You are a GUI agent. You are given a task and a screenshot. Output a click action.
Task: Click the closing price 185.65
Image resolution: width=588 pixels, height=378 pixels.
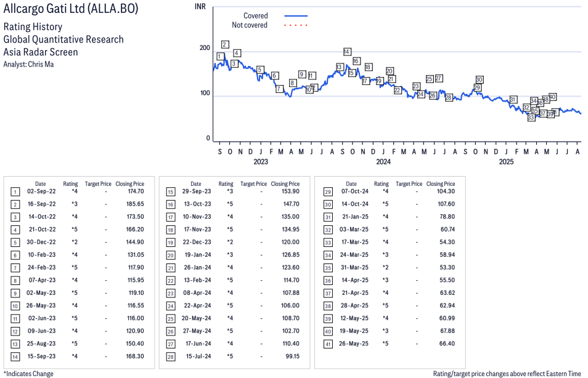(x=135, y=204)
